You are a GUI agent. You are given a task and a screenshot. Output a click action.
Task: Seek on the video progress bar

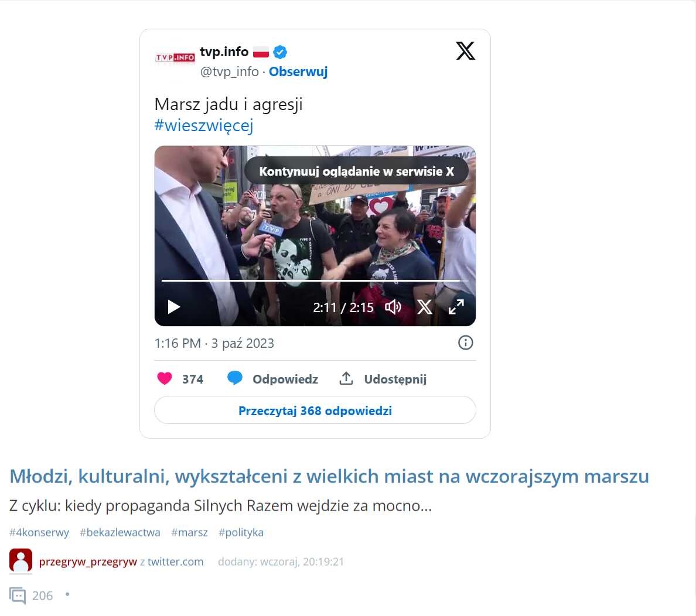[315, 280]
